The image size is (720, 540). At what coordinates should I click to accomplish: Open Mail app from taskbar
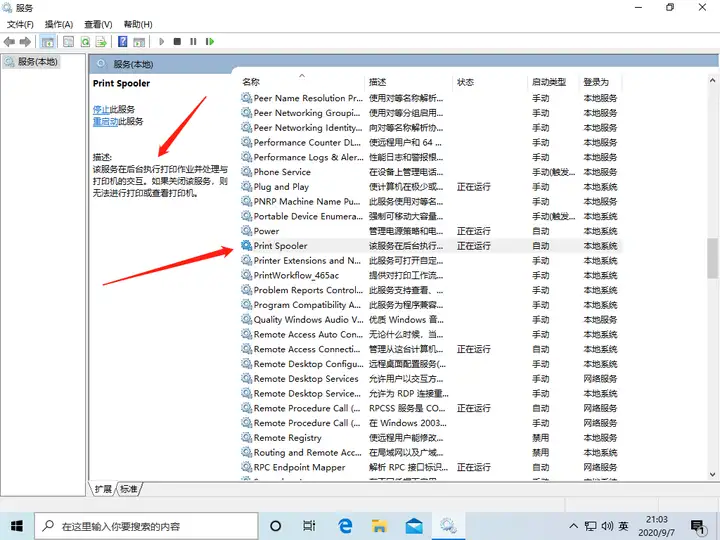tap(414, 526)
